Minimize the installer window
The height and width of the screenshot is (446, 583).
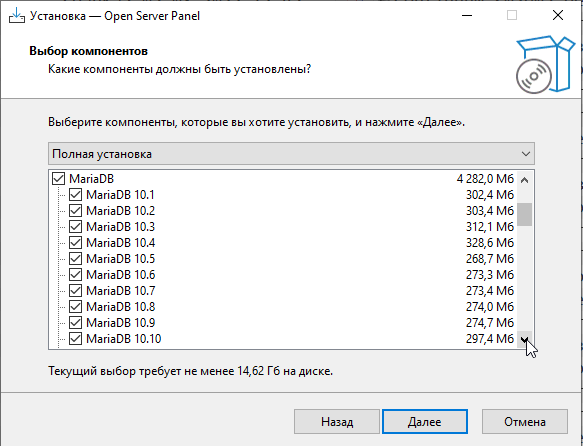point(467,16)
